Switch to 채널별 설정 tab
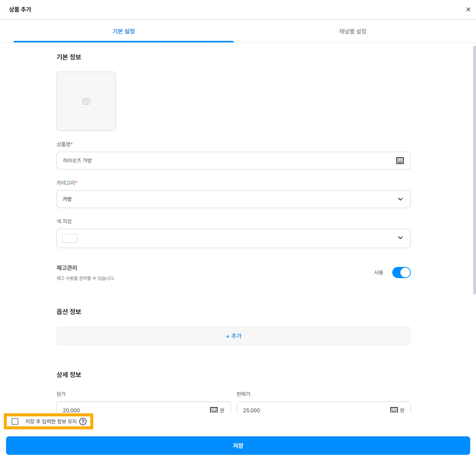476x461 pixels. [x=352, y=31]
